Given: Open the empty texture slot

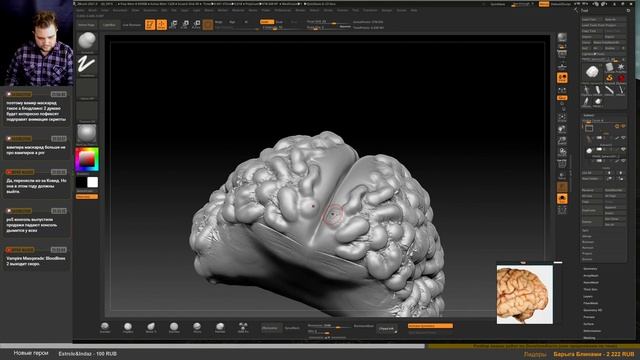Looking at the screenshot, I should pyautogui.click(x=87, y=111).
